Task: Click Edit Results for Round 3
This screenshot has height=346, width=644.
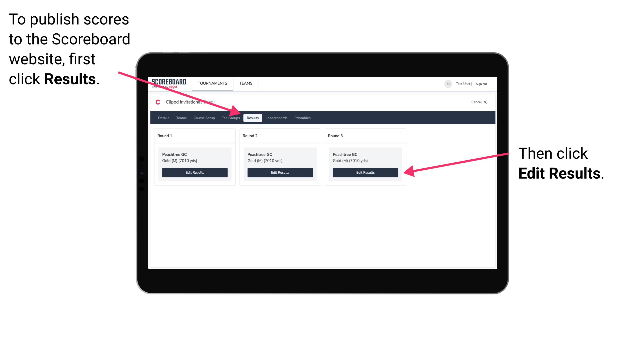Action: click(365, 172)
